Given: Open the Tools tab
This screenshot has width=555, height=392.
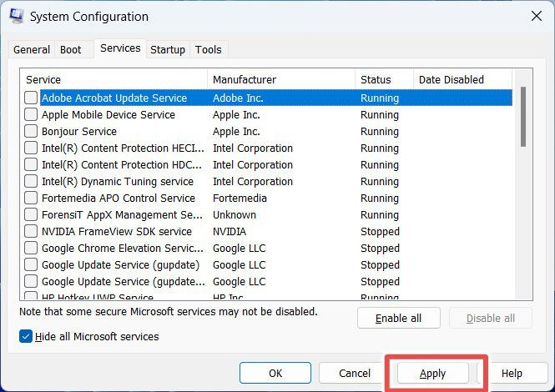Looking at the screenshot, I should (x=208, y=49).
